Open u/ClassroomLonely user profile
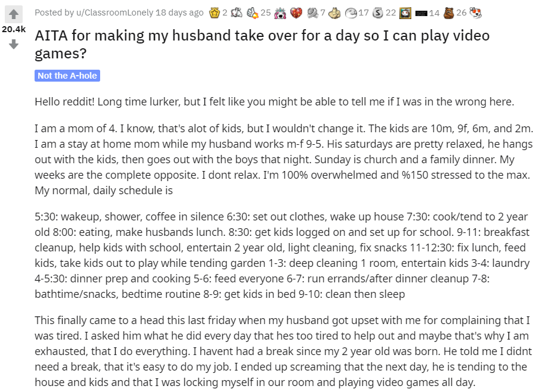546x392 pixels. [114, 13]
